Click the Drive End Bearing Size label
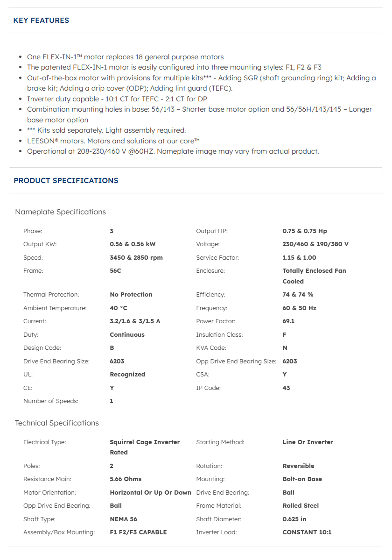This screenshot has height=560, width=392. 56,362
